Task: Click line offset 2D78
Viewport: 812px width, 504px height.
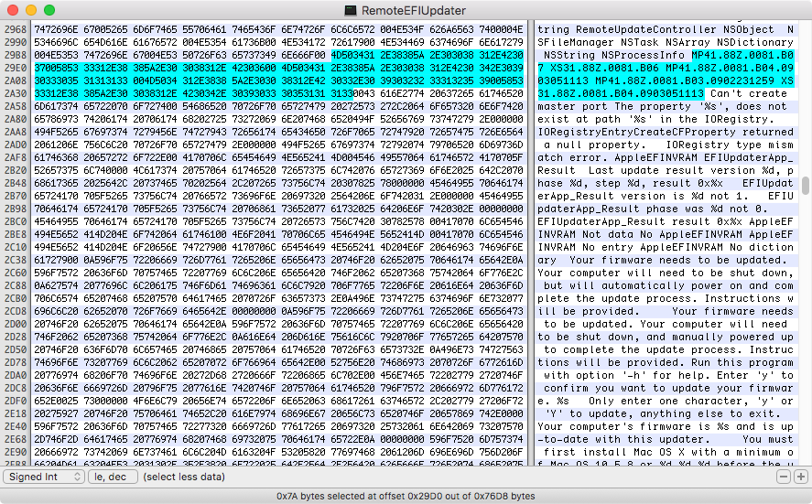Action: click(16, 362)
